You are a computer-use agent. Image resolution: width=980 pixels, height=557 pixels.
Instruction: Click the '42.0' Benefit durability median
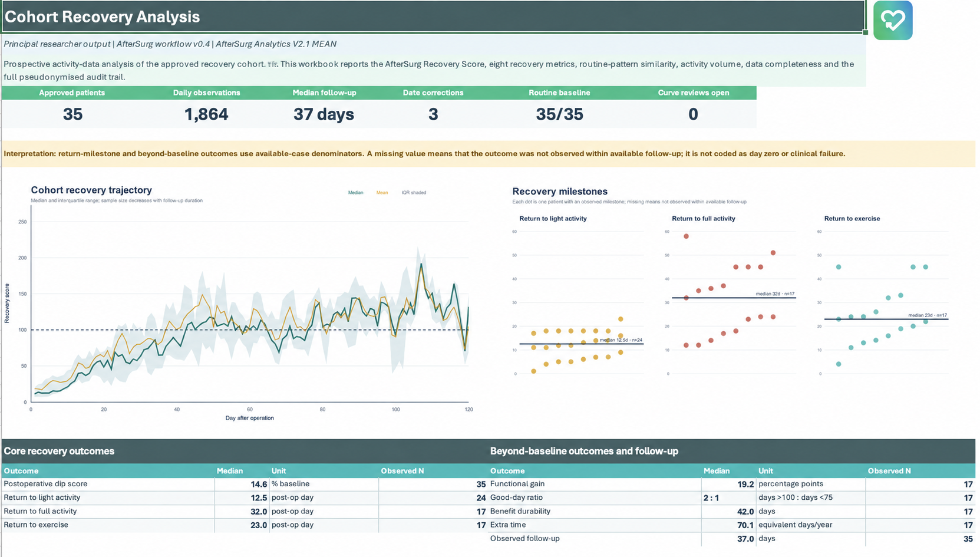coord(729,512)
